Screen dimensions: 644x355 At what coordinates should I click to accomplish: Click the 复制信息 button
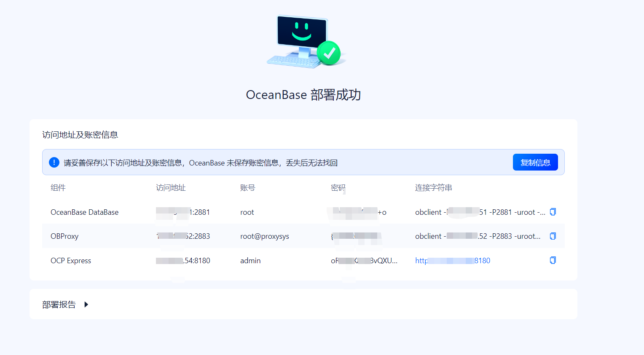point(535,162)
